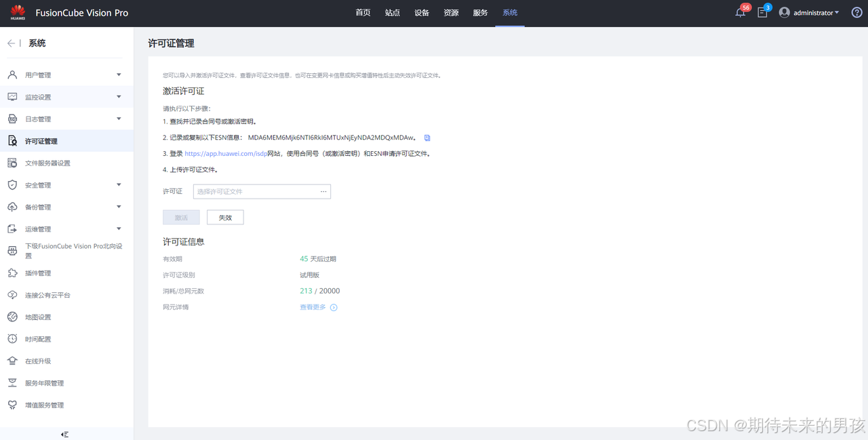The width and height of the screenshot is (868, 440).
Task: Click the 增值服务管理 icon
Action: pos(12,405)
